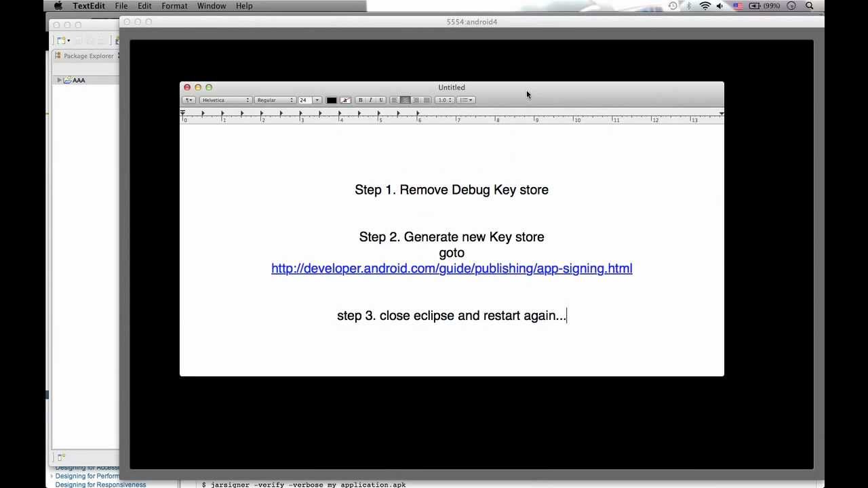Click the New wizard icon in Eclipse toolbar

point(62,41)
